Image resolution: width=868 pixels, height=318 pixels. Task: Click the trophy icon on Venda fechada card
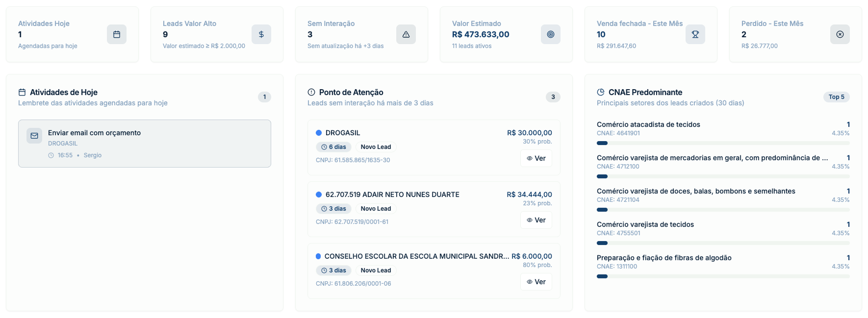tap(695, 34)
